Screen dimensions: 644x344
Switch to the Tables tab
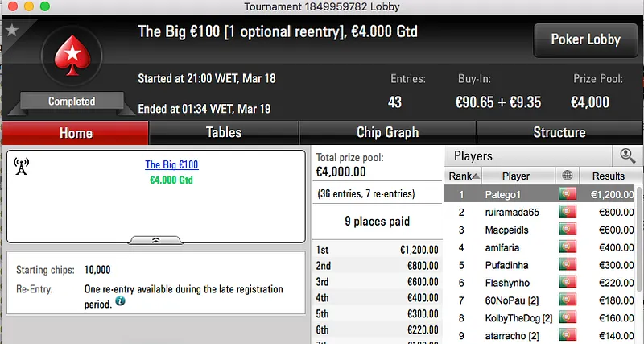tap(224, 133)
